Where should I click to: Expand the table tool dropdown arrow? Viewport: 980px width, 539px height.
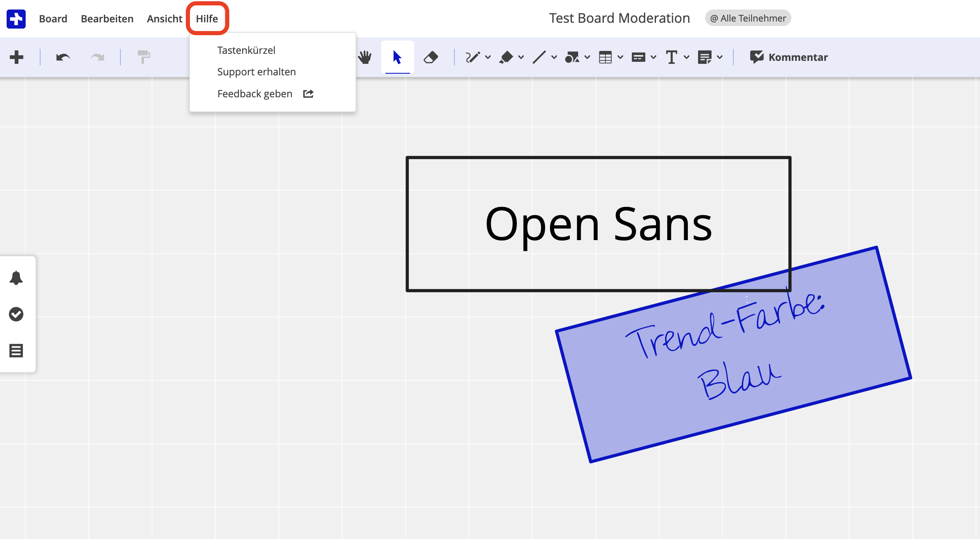point(620,57)
